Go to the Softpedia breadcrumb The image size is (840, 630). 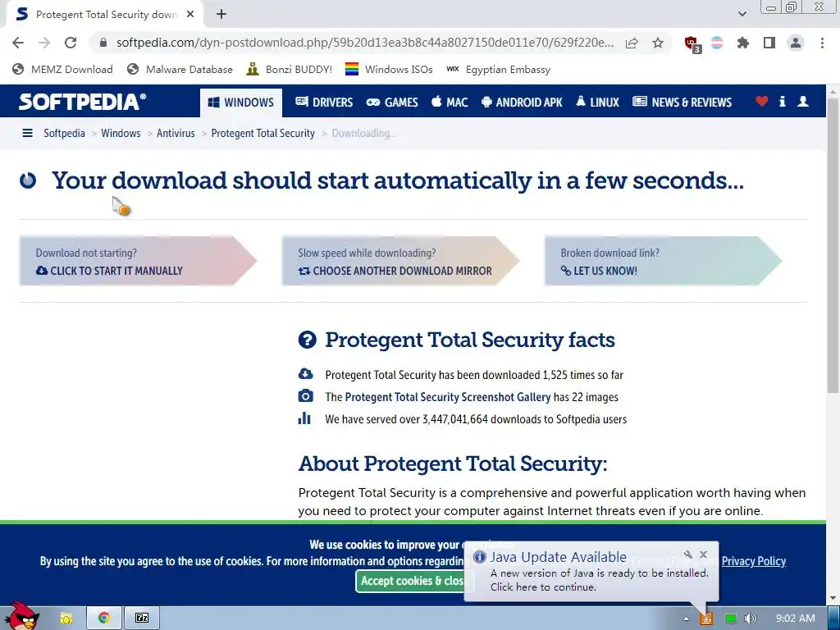click(x=64, y=133)
